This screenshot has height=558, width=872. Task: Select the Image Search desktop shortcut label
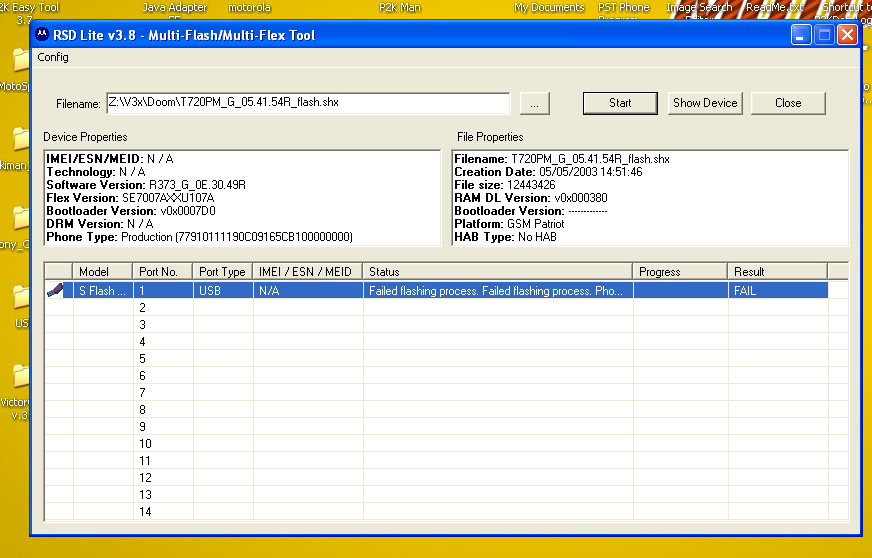699,8
